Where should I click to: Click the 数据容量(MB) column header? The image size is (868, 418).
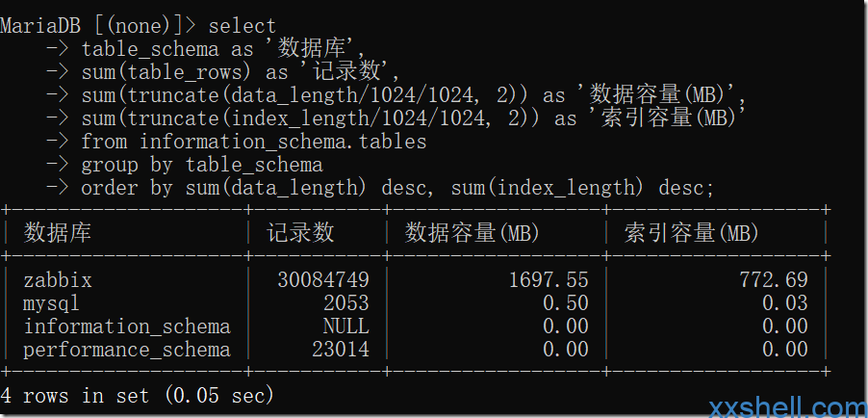pyautogui.click(x=472, y=233)
